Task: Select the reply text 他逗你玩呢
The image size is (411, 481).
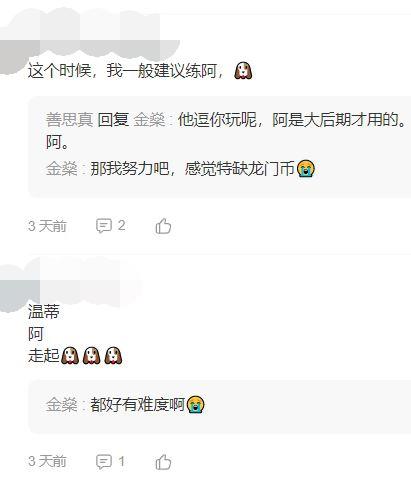Action: pos(217,120)
